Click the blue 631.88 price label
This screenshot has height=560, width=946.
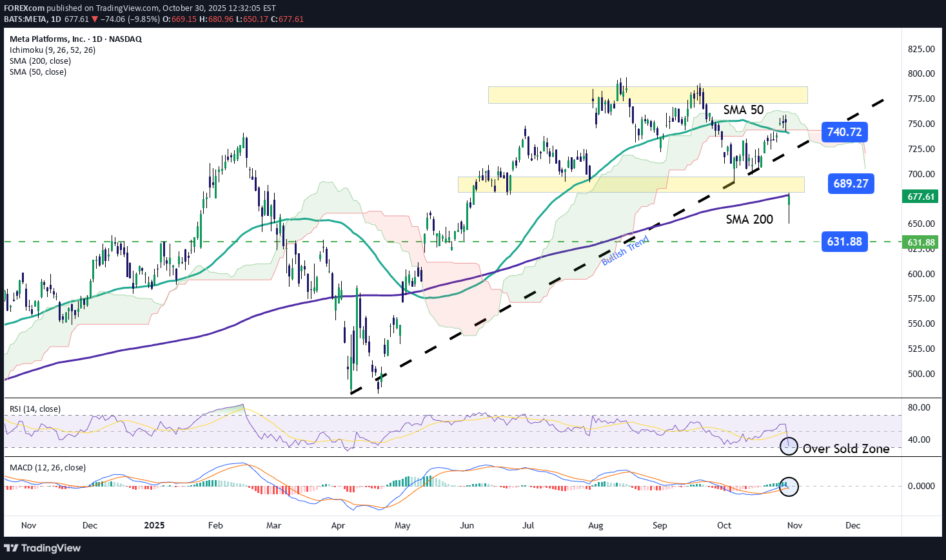pyautogui.click(x=845, y=242)
